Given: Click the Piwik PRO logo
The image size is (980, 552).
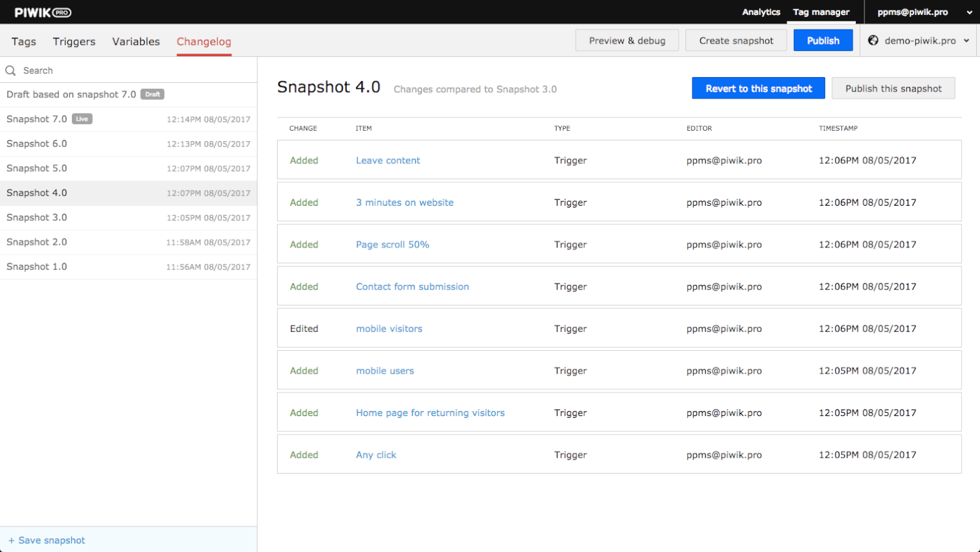Looking at the screenshot, I should [43, 12].
